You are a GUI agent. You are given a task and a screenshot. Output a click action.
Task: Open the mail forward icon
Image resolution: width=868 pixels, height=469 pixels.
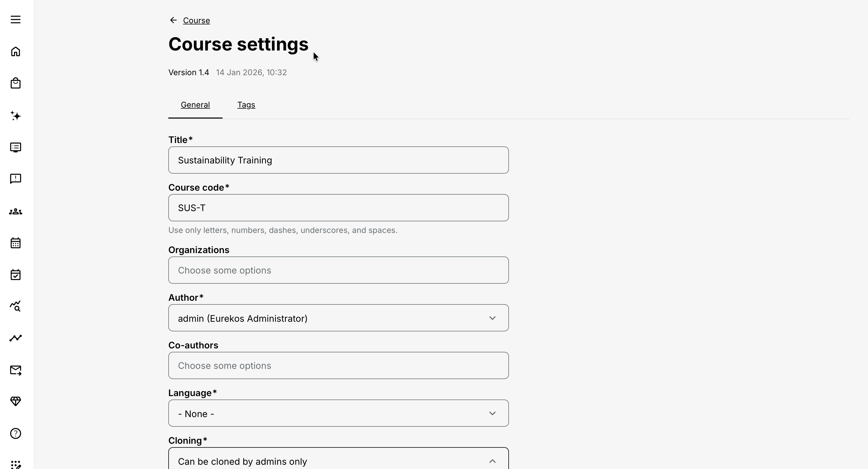pyautogui.click(x=16, y=370)
